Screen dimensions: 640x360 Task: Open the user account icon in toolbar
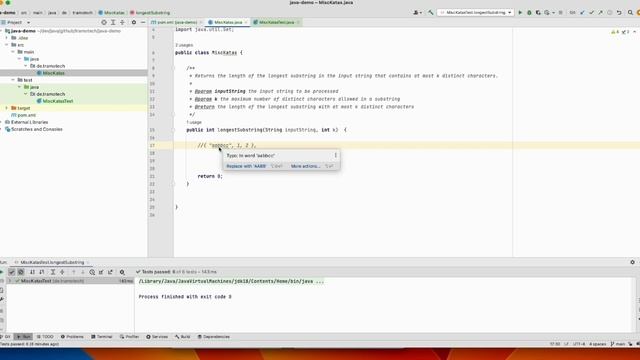[417, 13]
